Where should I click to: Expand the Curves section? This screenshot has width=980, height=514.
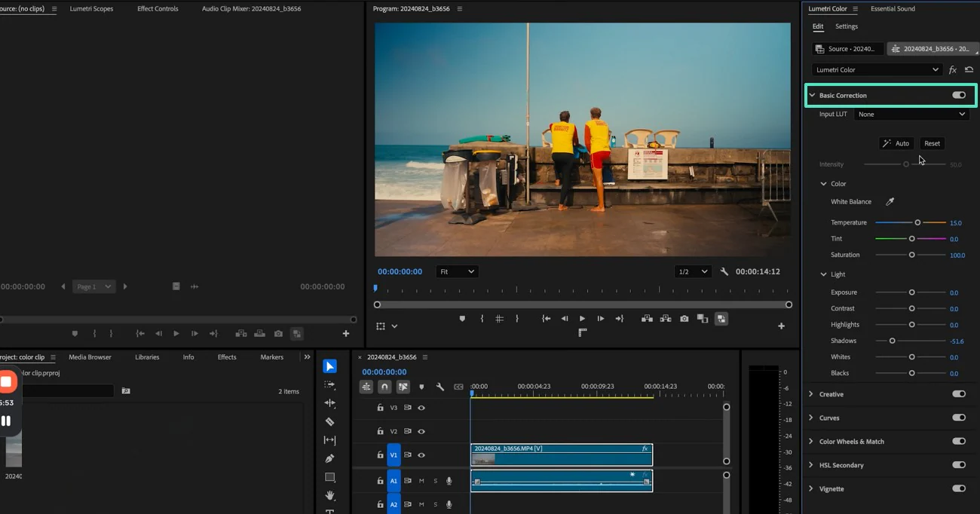click(x=811, y=418)
